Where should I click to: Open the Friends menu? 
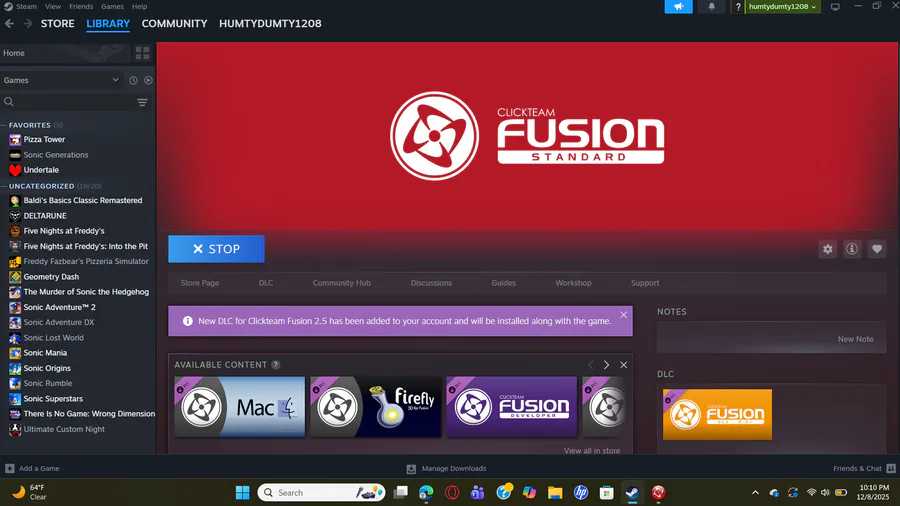(81, 6)
